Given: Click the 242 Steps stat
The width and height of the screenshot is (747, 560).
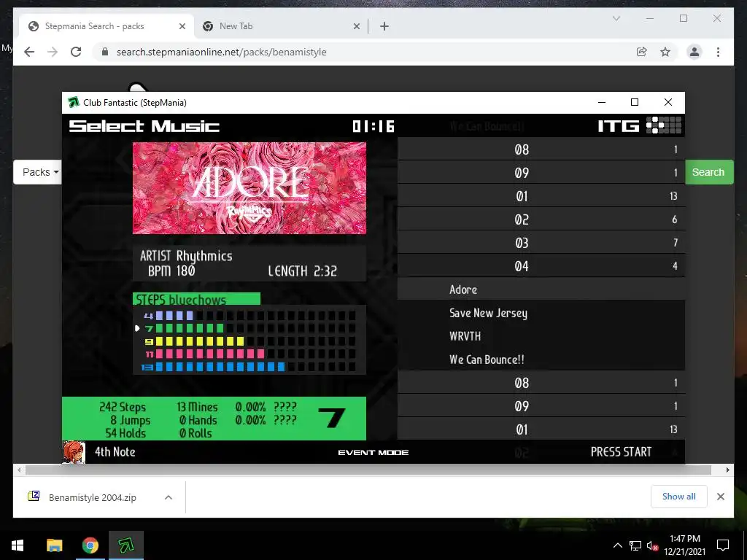Looking at the screenshot, I should click(123, 407).
